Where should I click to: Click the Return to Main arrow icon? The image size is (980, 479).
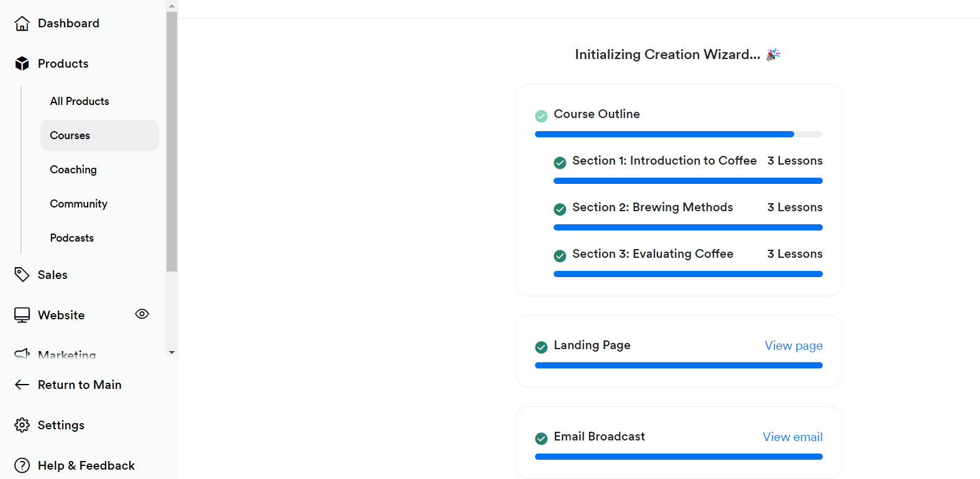click(22, 385)
